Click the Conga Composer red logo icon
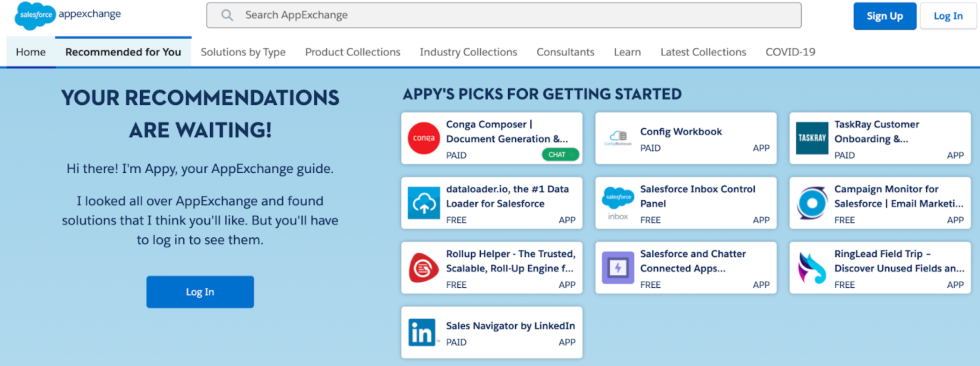 coord(424,138)
